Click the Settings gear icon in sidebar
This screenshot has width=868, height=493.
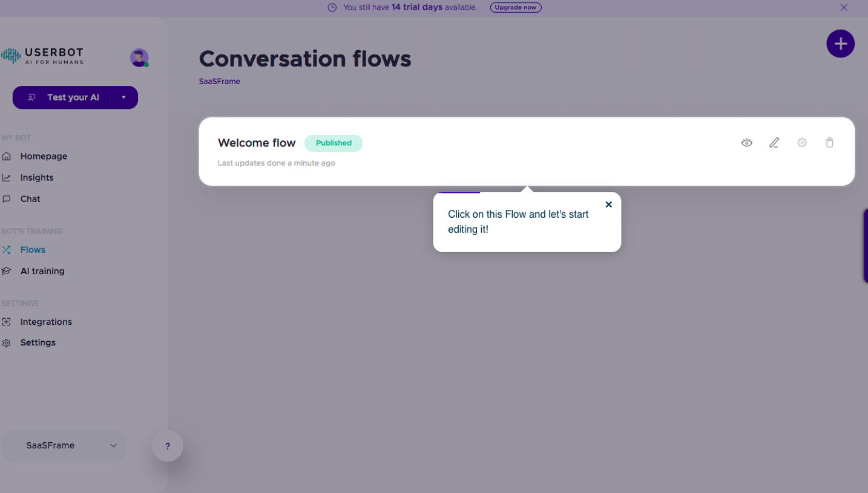7,343
